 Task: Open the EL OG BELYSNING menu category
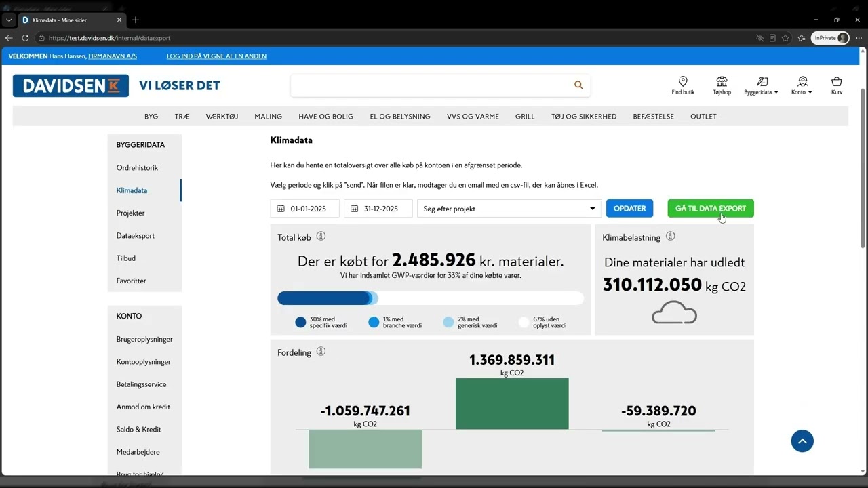pyautogui.click(x=400, y=117)
